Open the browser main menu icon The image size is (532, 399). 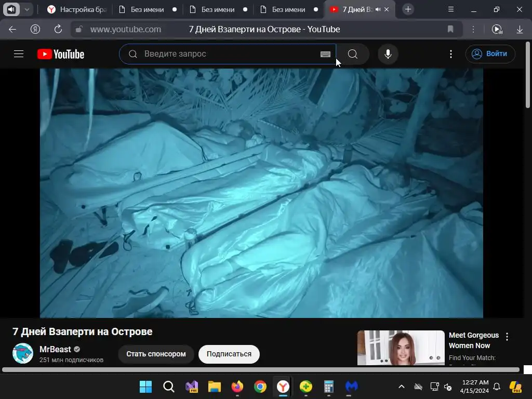451,9
